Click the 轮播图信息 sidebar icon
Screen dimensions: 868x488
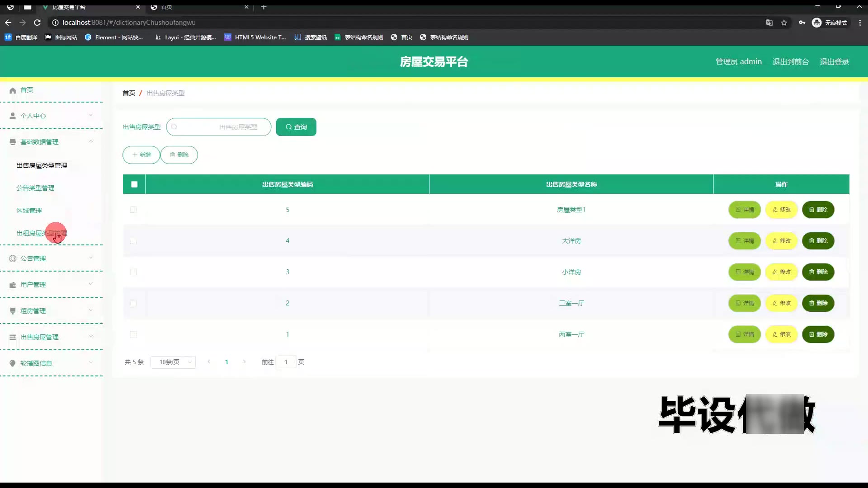click(x=13, y=363)
